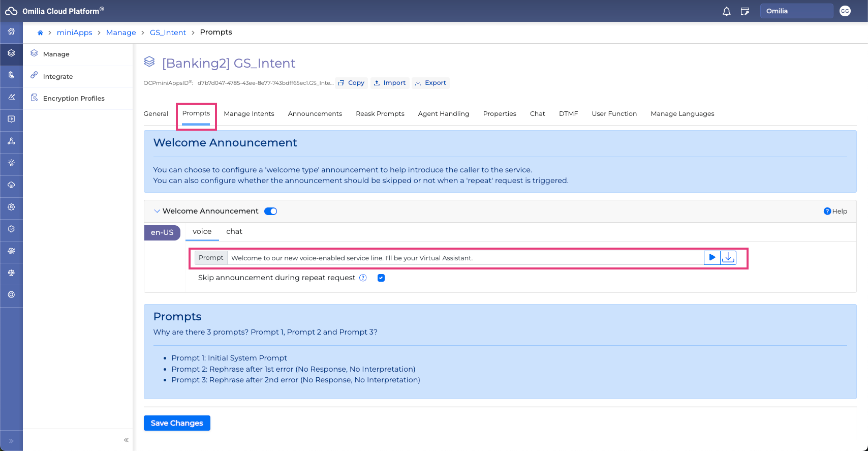
Task: Collapse the side panel with double chevron
Action: (126, 440)
